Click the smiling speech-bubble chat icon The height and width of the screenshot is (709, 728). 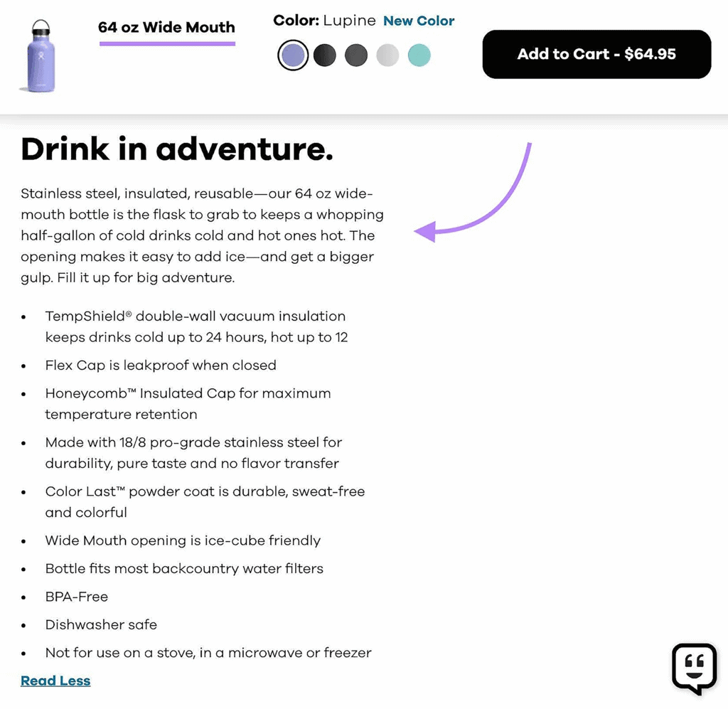[694, 668]
